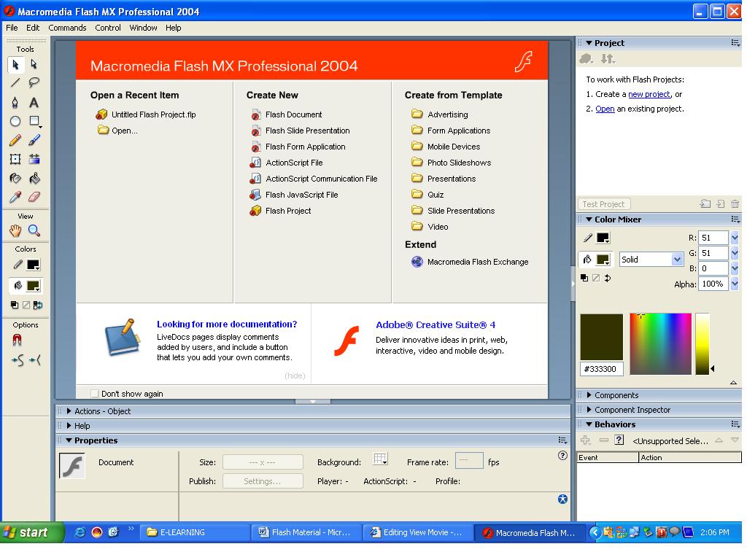Expand the Help panel

[x=69, y=426]
